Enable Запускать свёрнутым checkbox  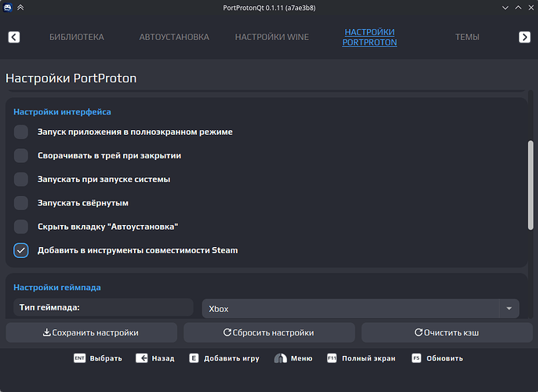(21, 203)
